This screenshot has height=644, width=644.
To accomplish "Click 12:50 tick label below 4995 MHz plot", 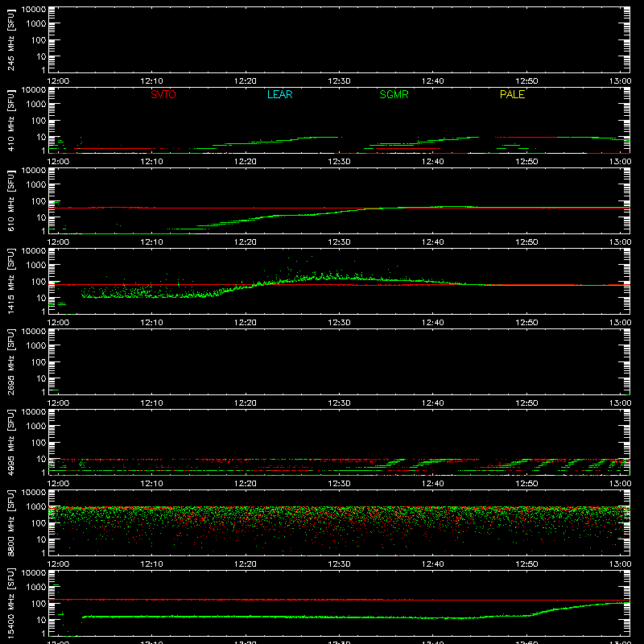I will point(526,484).
